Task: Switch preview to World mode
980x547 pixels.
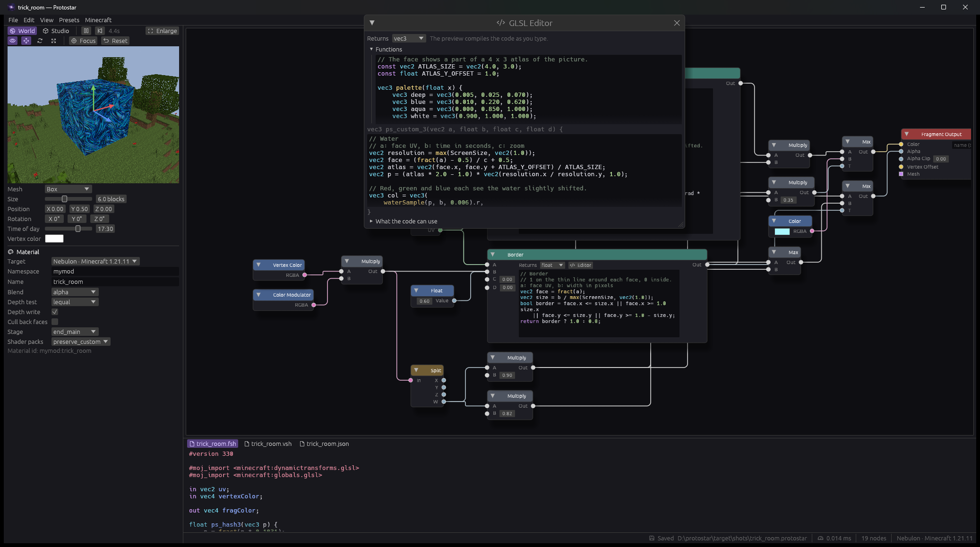Action: point(22,31)
